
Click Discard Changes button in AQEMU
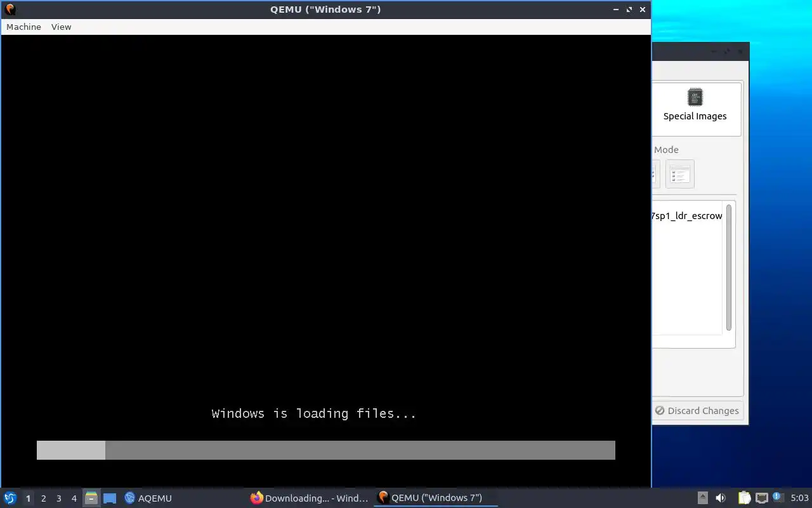click(x=697, y=411)
